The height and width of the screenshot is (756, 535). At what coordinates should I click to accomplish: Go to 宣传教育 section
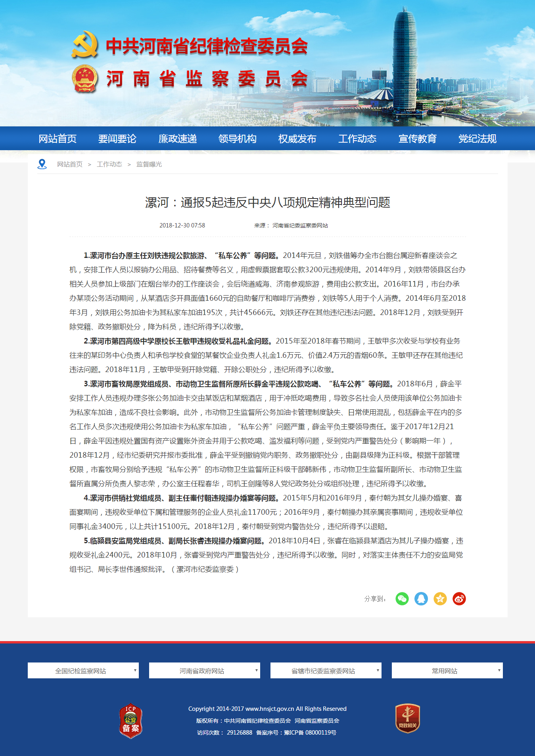418,139
